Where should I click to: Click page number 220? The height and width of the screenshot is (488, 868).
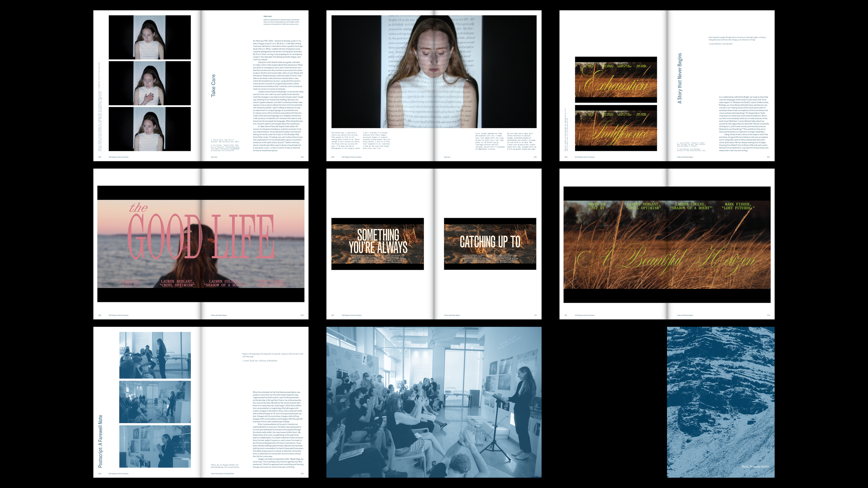coord(99,473)
